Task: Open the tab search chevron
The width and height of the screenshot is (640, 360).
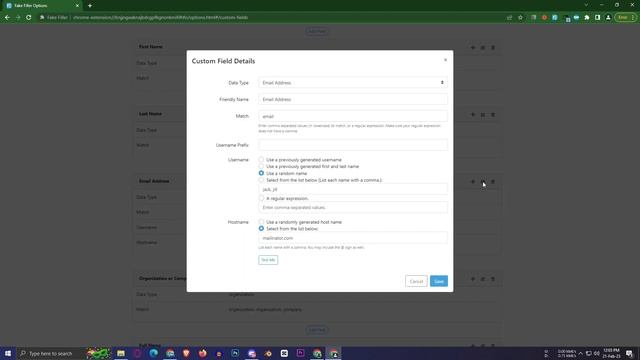Action: 586,5
